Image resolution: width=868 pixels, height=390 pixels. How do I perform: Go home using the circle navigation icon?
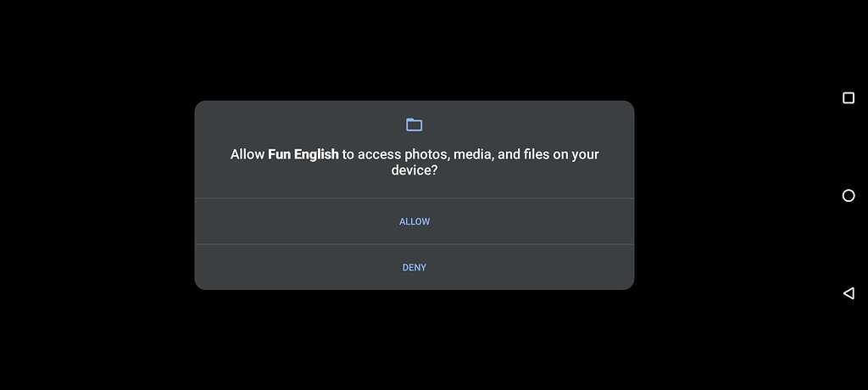[848, 196]
